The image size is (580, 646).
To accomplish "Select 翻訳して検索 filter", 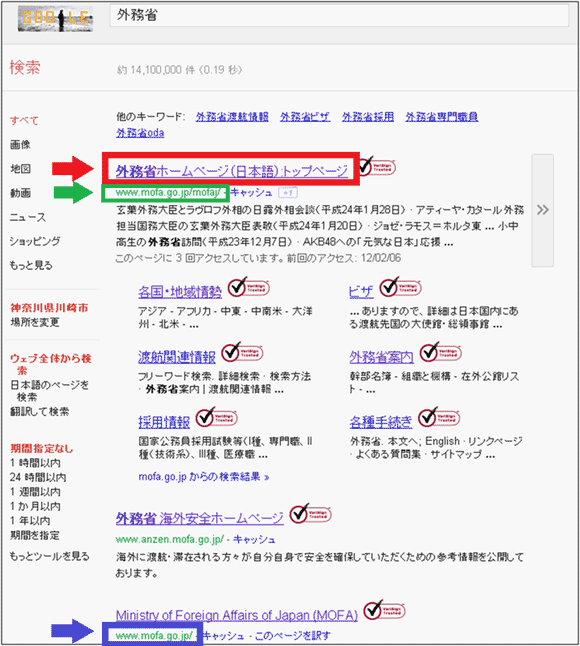I will pyautogui.click(x=40, y=412).
